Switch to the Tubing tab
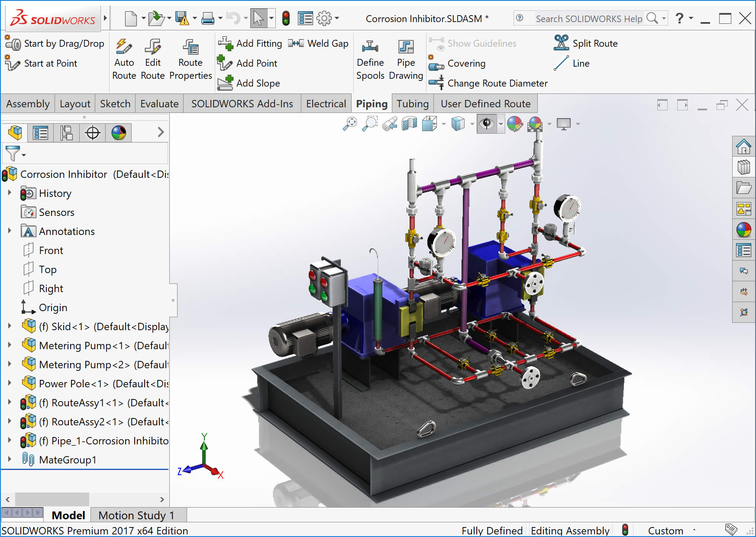The height and width of the screenshot is (537, 756). tap(412, 103)
